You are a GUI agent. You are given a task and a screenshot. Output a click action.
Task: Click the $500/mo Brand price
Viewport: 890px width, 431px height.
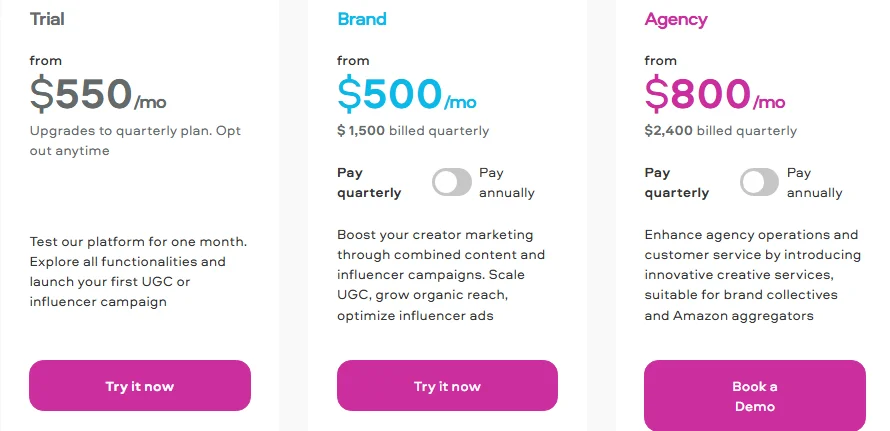406,95
